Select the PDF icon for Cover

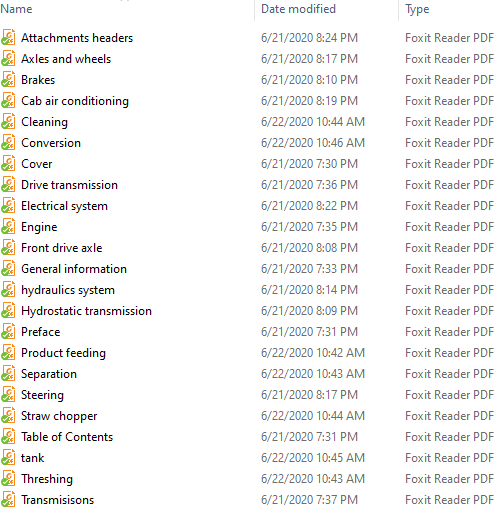(x=8, y=163)
